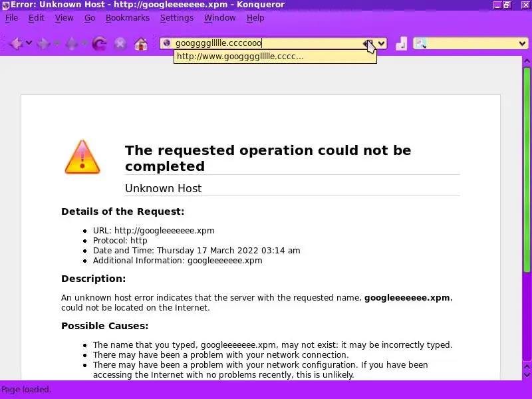Click the bottom-most scrollbar down arrow
532x399 pixels.
(527, 375)
